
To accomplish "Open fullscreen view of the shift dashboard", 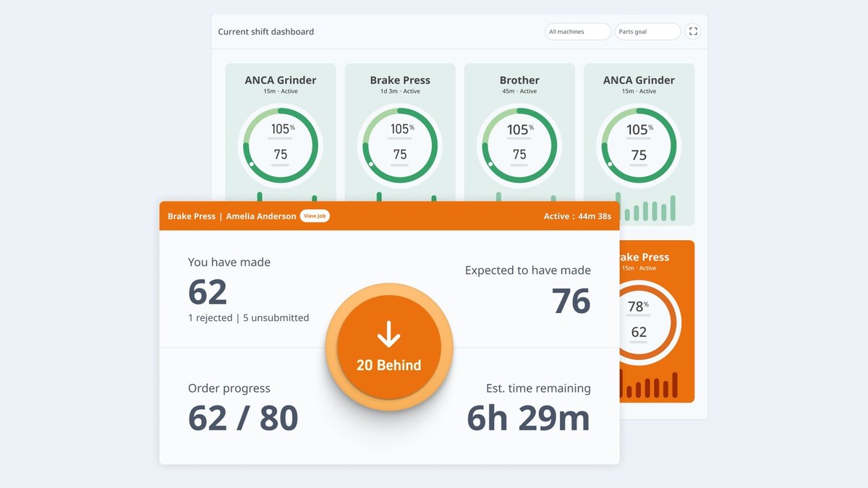I will pos(693,31).
